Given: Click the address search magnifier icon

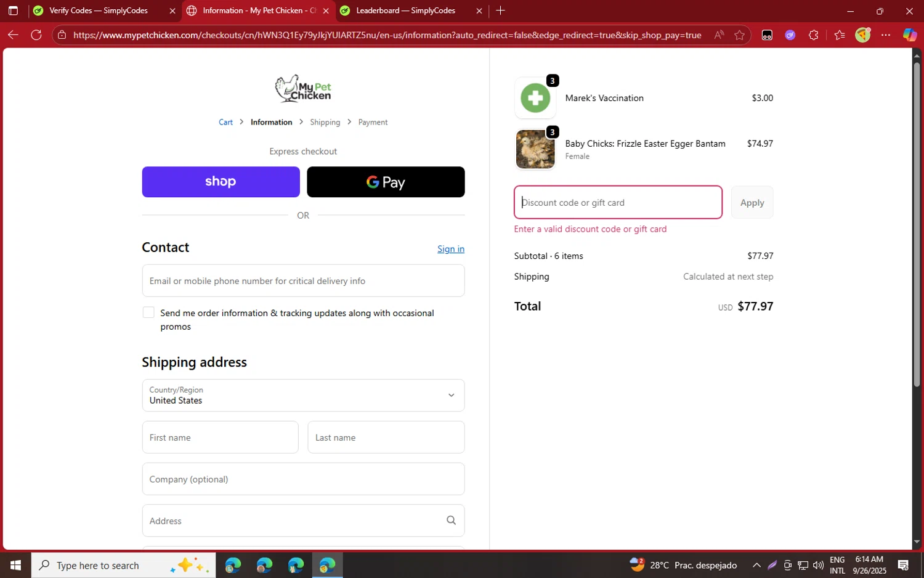Looking at the screenshot, I should 451,521.
